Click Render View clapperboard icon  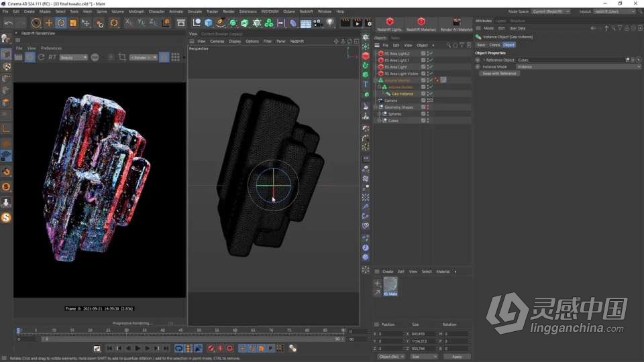(345, 23)
